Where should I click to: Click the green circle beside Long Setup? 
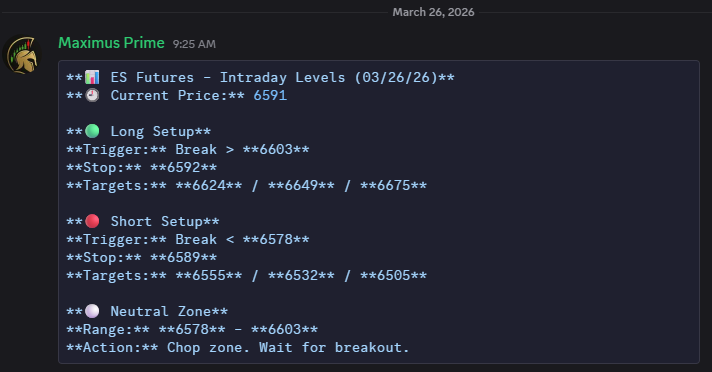tap(92, 131)
